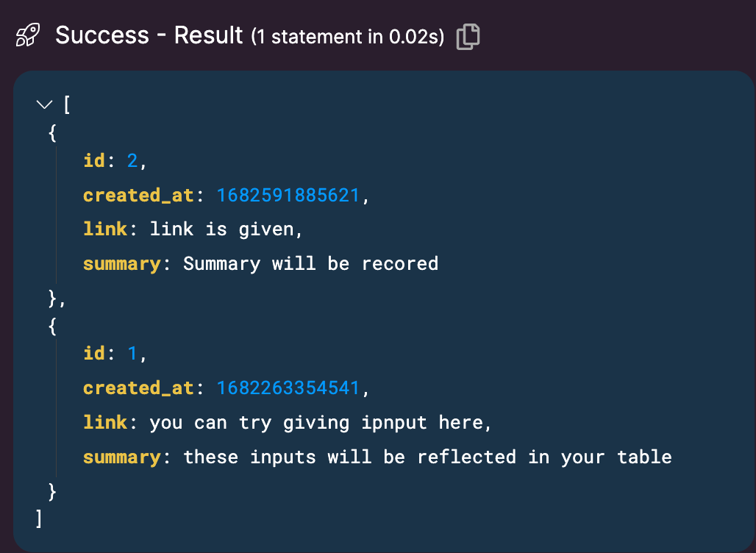756x553 pixels.
Task: Click the created_at value 1682263354541
Action: click(x=288, y=388)
